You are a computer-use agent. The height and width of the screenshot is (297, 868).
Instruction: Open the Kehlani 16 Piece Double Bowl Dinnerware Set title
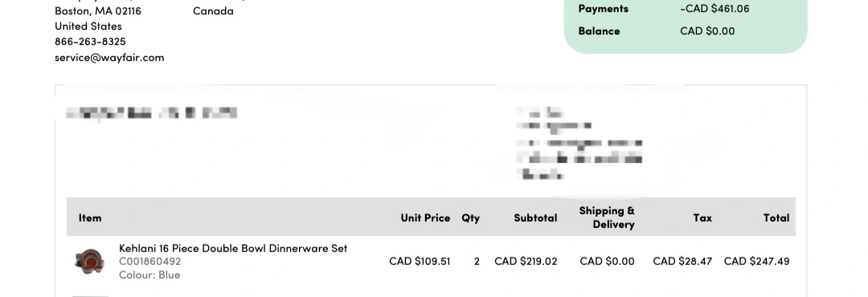coord(233,248)
